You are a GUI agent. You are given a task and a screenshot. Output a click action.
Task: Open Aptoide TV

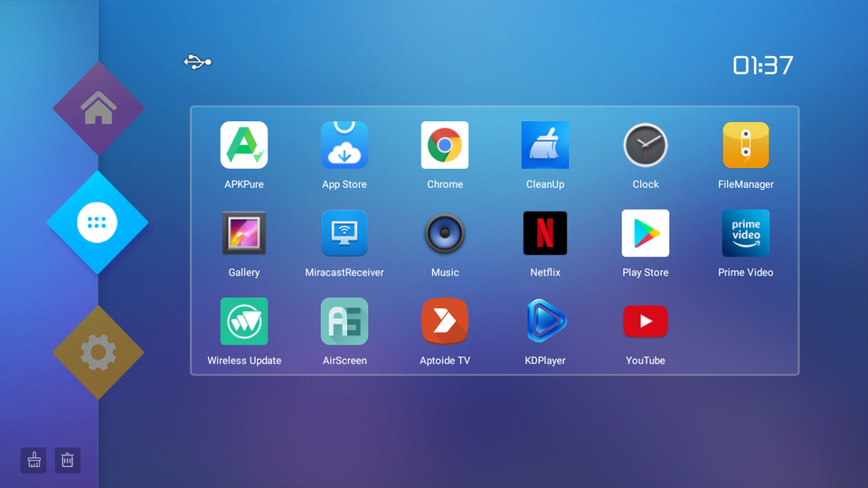coord(445,321)
